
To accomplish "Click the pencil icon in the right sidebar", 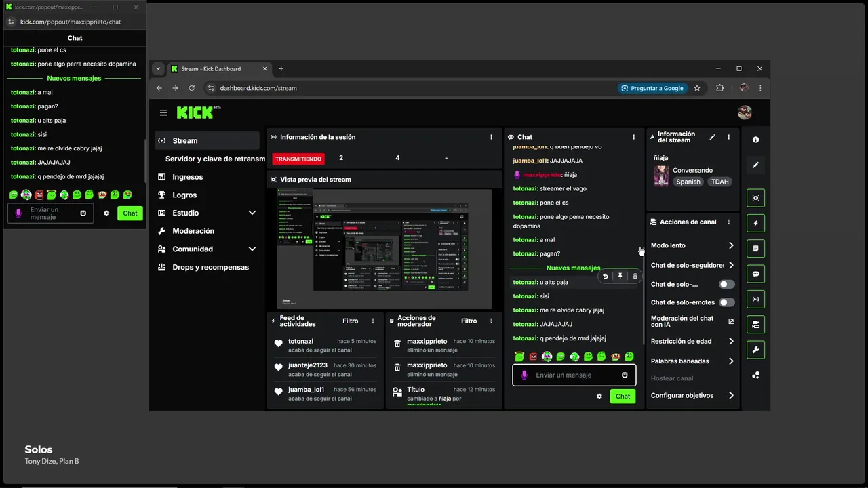I will click(x=755, y=165).
